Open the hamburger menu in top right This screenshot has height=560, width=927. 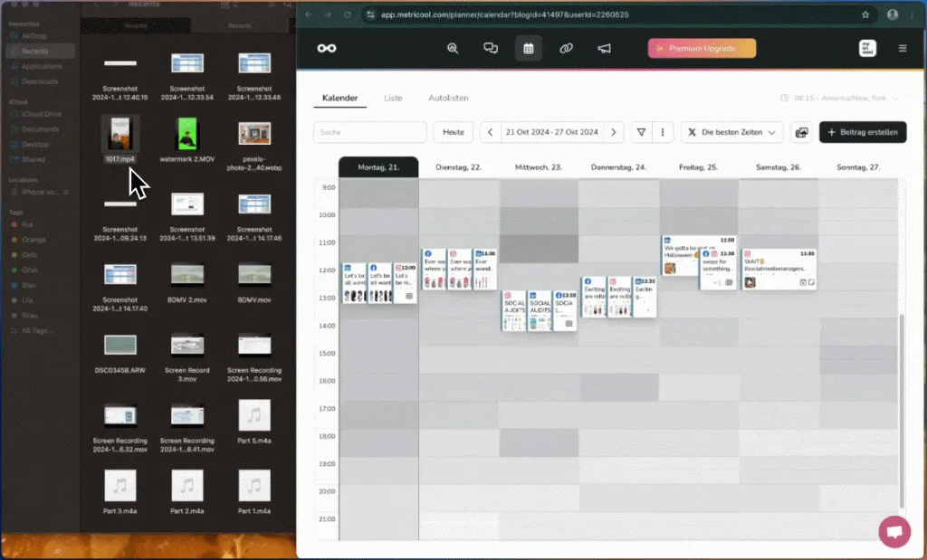(902, 48)
